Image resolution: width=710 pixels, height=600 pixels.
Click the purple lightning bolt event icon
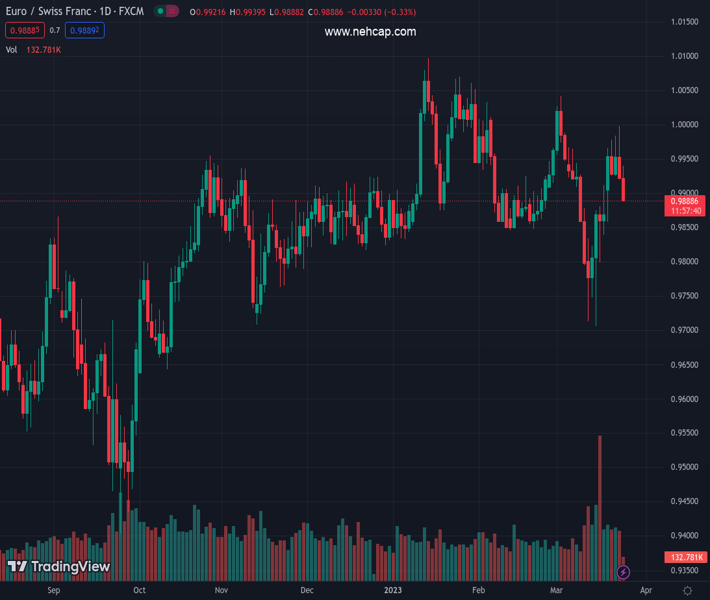(x=624, y=572)
